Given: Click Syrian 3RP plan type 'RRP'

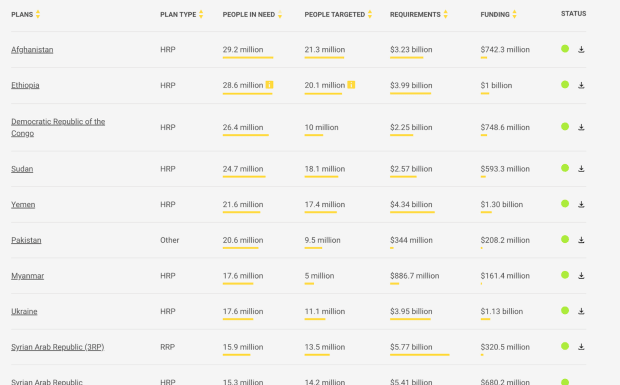Looking at the screenshot, I should 168,347.
